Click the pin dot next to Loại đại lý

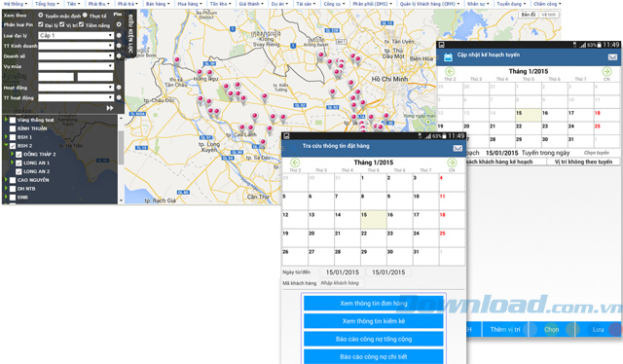[x=119, y=35]
